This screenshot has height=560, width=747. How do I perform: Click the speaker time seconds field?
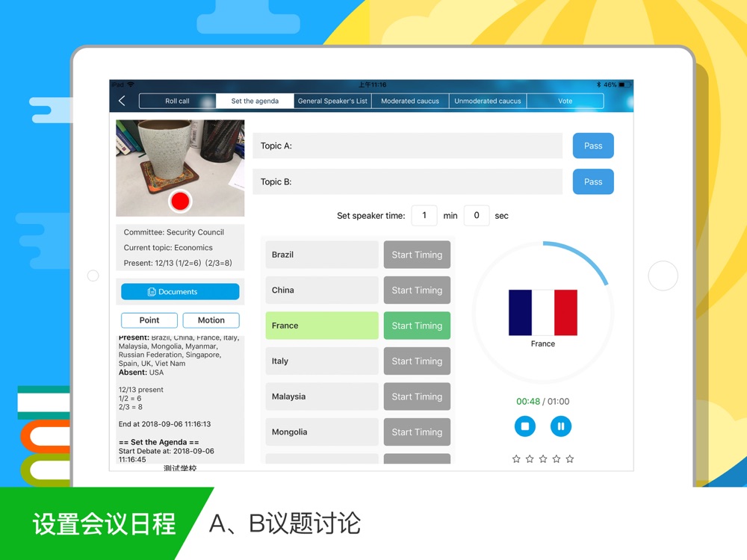477,216
